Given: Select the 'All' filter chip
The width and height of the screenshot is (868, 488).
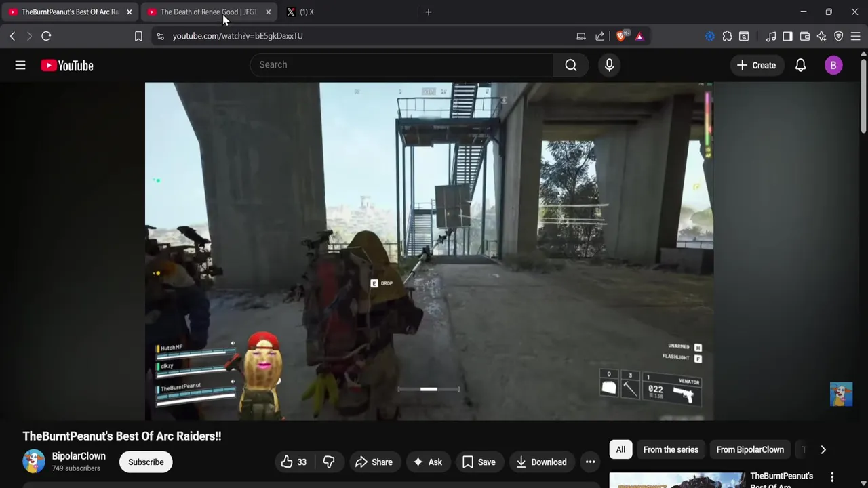Looking at the screenshot, I should click(620, 449).
